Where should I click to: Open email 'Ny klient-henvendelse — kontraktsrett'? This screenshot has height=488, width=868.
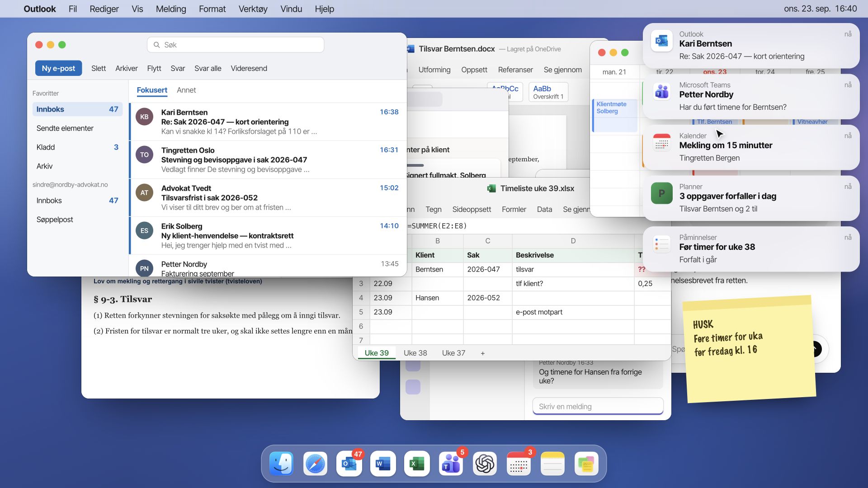coord(268,236)
